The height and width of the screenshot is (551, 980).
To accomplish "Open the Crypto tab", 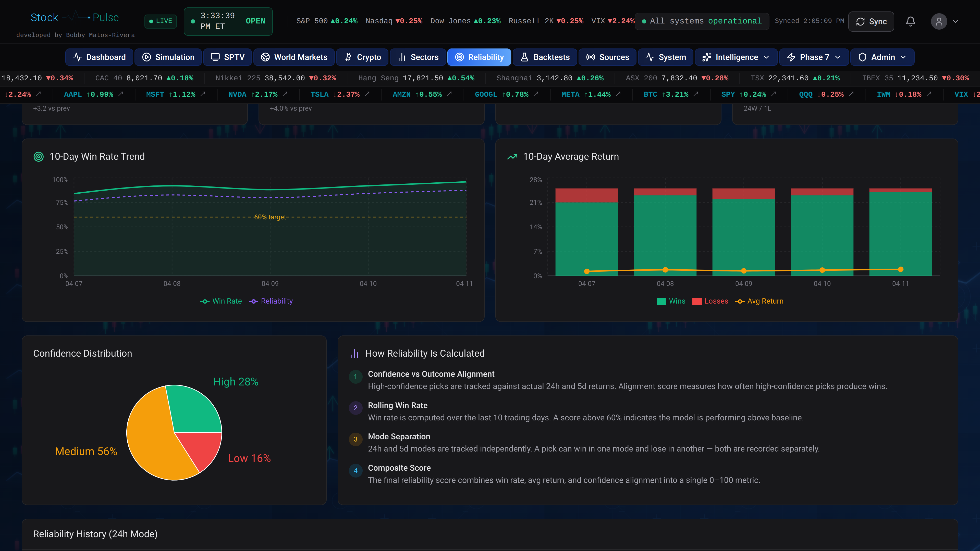I will tap(363, 57).
